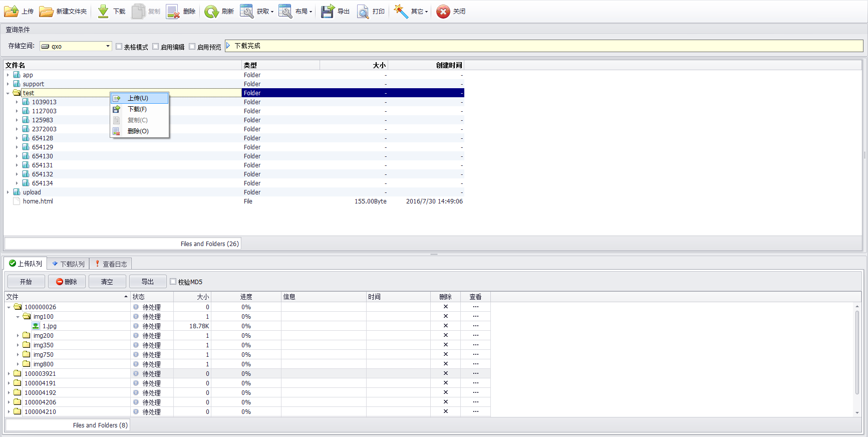This screenshot has width=868, height=437.
Task: Collapse the test folder tree node
Action: [x=8, y=93]
